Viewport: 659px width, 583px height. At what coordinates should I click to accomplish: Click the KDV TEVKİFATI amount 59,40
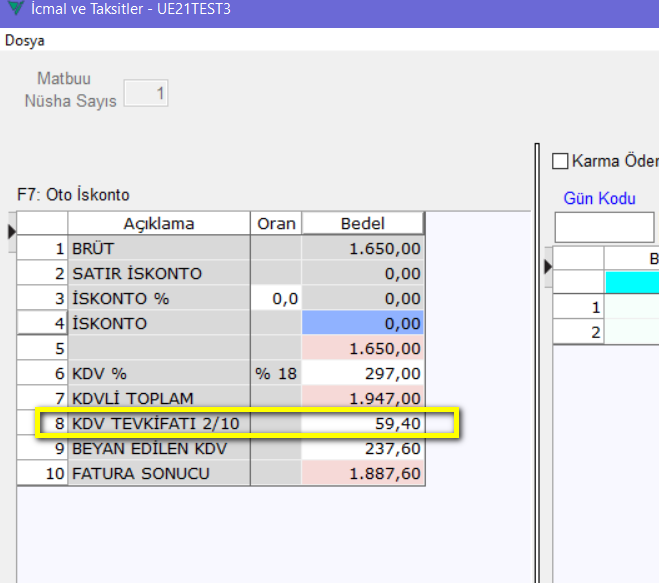[362, 424]
